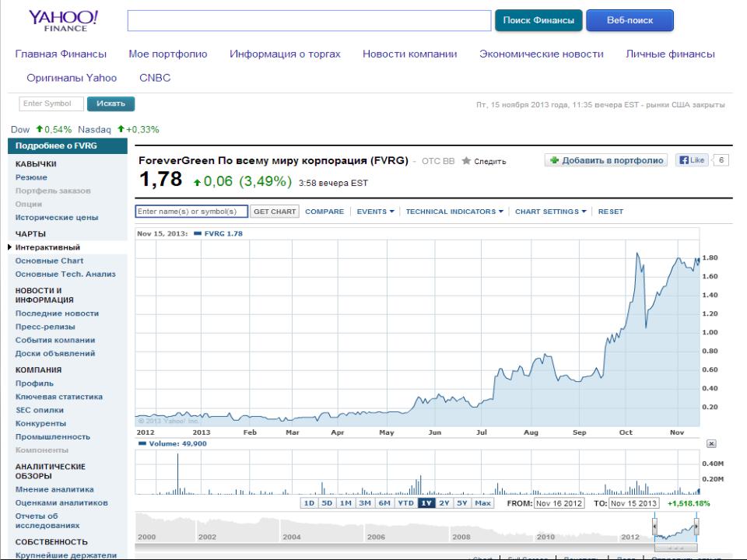The image size is (747, 560).
Task: Open Конкуренты link
Action: pos(41,423)
